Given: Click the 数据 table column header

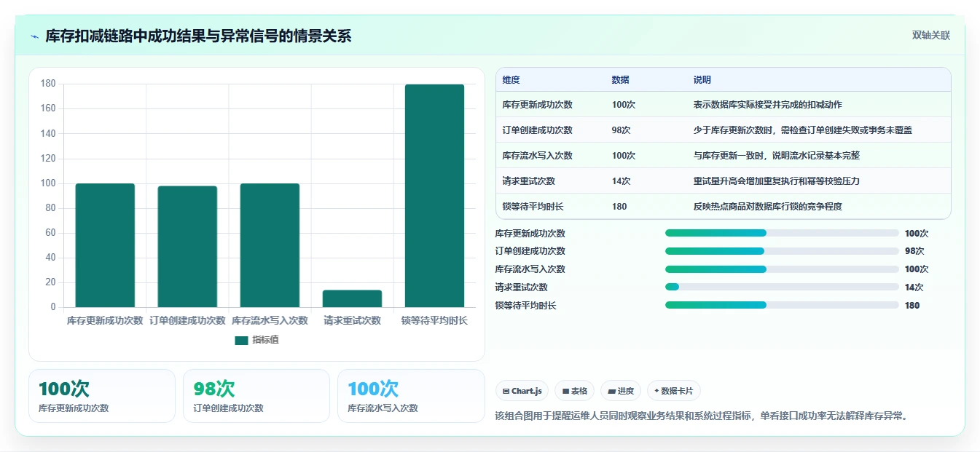Looking at the screenshot, I should click(621, 80).
